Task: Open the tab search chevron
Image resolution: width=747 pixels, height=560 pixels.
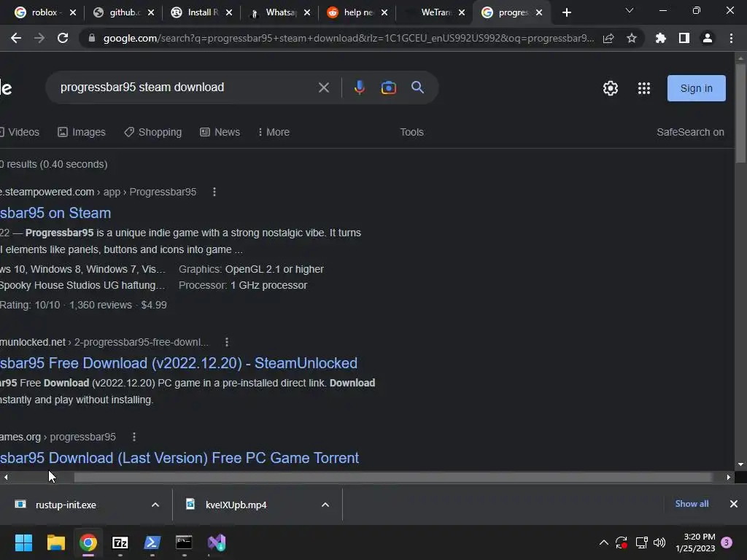Action: [630, 10]
